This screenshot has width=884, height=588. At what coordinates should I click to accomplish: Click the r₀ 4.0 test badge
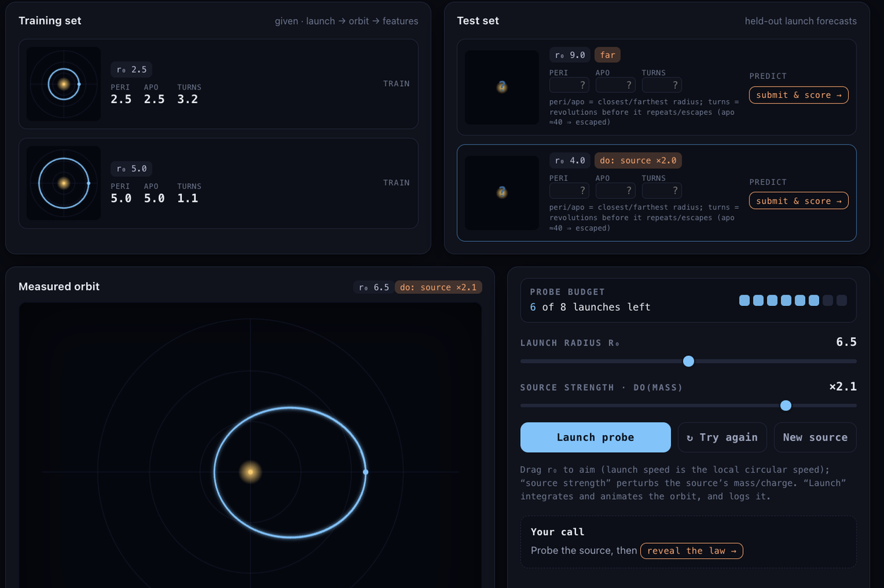(x=570, y=161)
